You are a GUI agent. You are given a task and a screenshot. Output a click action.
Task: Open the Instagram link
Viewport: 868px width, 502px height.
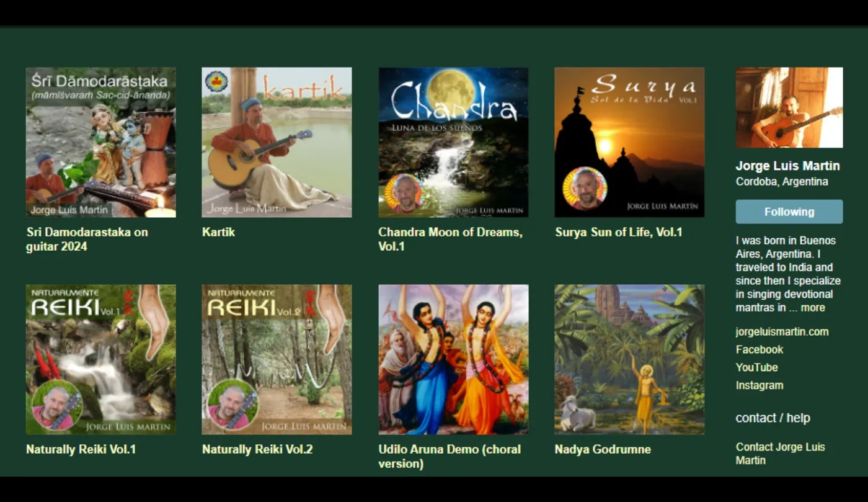(759, 385)
